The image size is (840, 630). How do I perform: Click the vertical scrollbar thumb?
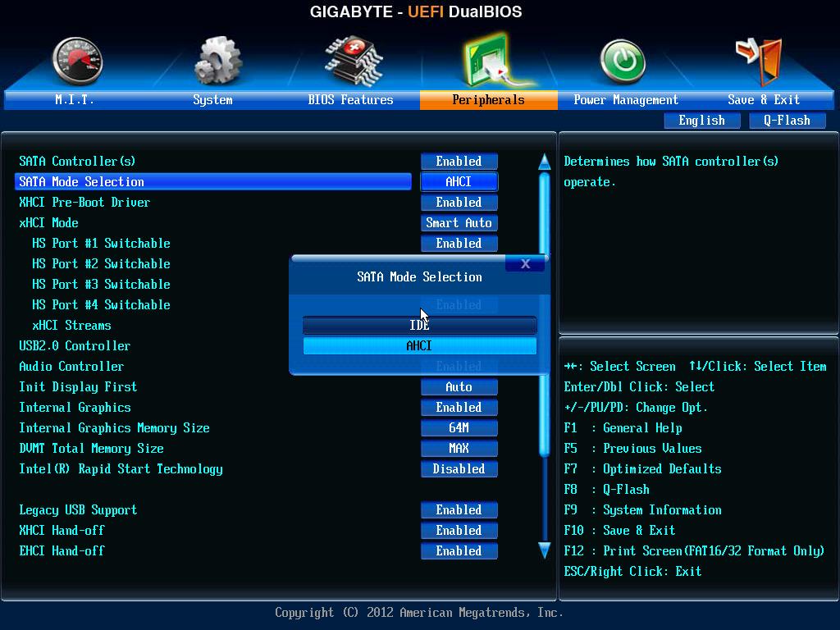[545, 314]
